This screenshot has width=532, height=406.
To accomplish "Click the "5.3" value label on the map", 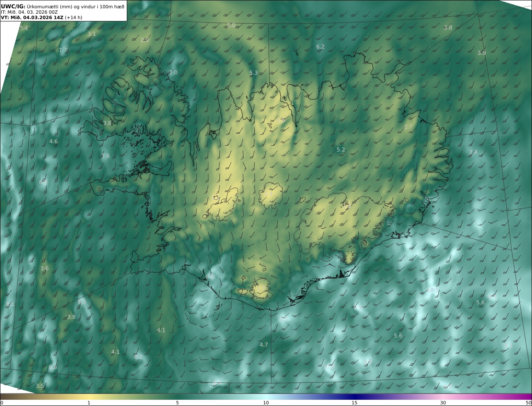I will 254,73.
